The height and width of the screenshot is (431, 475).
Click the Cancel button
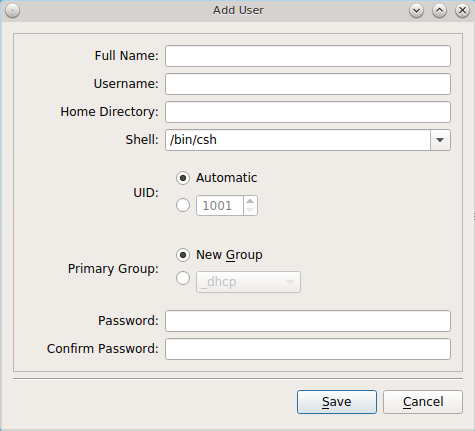click(423, 402)
